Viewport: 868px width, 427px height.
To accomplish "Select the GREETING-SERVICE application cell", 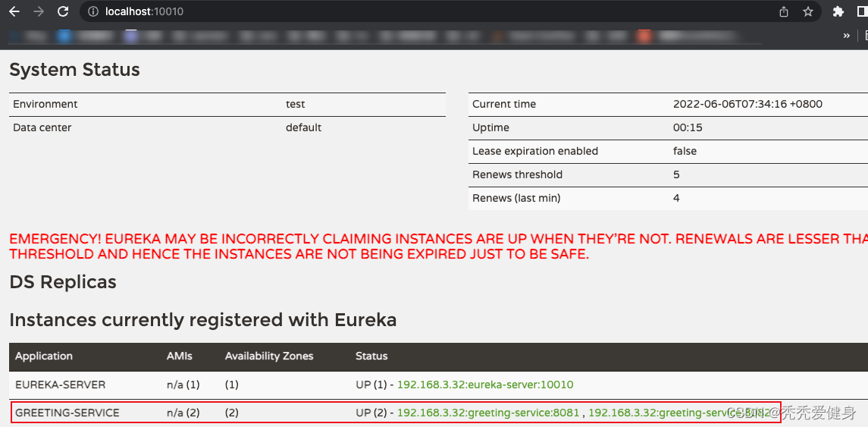I will coord(67,413).
